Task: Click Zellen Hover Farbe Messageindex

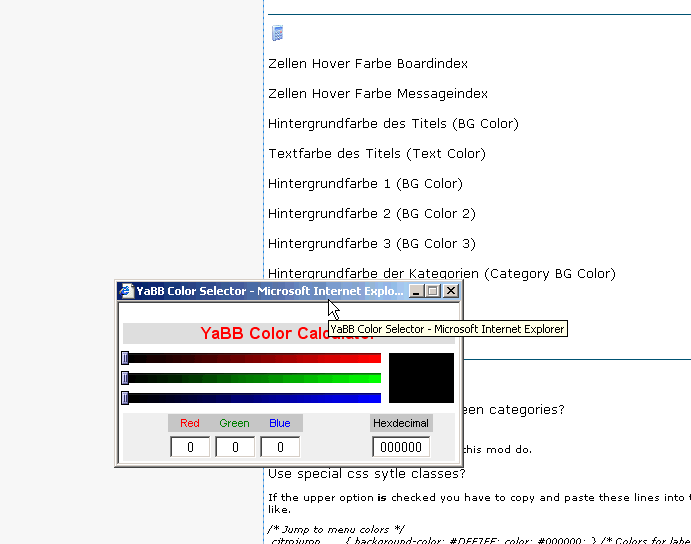Action: (x=378, y=94)
